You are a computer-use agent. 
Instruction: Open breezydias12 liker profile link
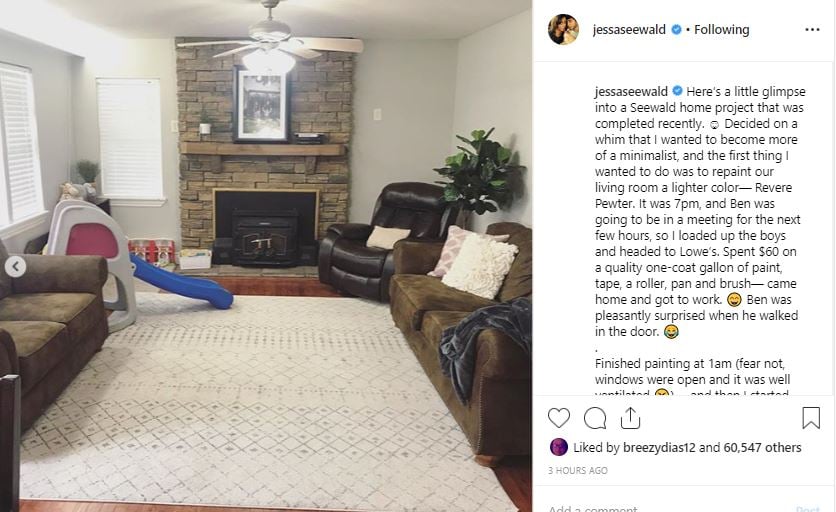point(659,447)
